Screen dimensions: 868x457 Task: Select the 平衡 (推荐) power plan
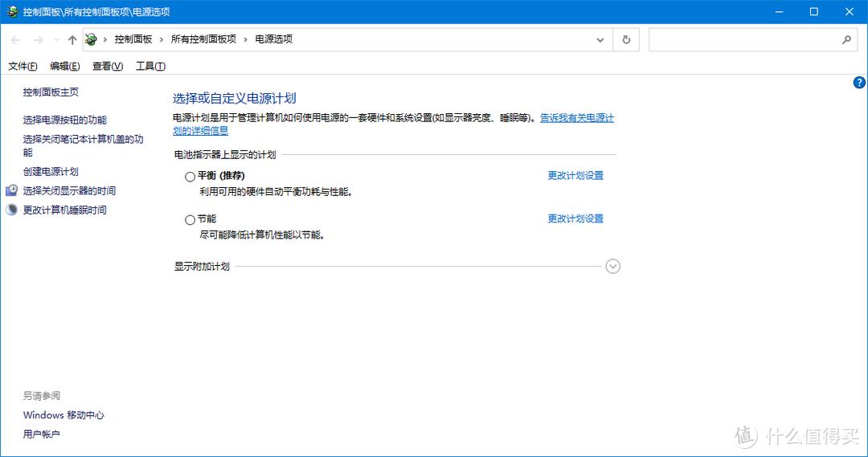[190, 177]
